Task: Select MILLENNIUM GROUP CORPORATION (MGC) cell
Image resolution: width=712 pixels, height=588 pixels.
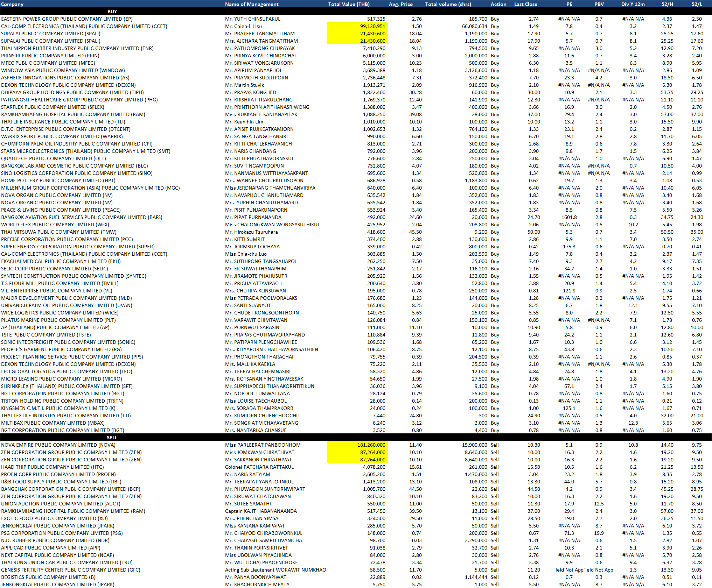Action: point(90,188)
